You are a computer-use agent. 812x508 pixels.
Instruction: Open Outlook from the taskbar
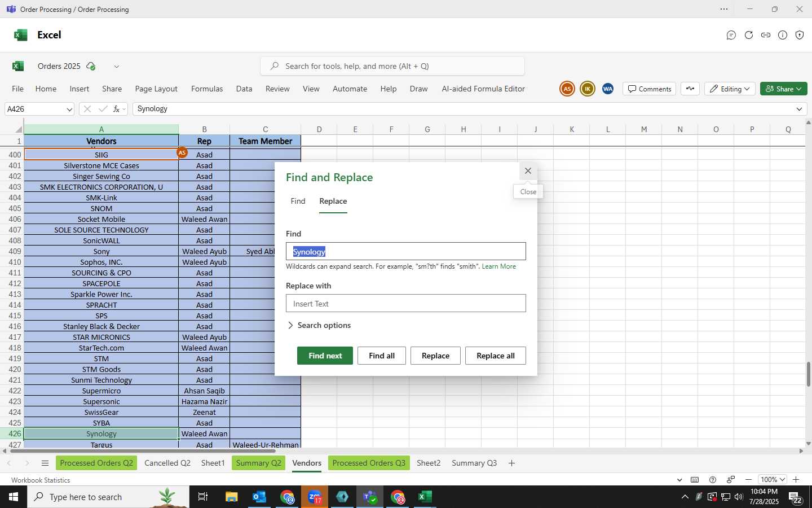click(259, 497)
